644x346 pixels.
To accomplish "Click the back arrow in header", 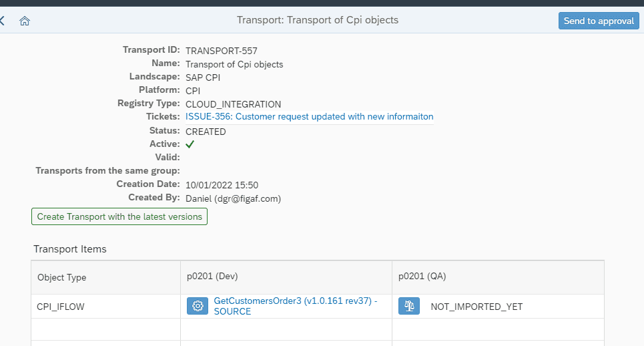I will [x=2, y=21].
